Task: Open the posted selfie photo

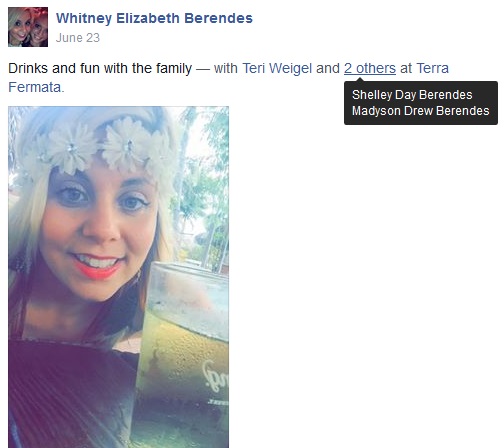Action: click(118, 277)
